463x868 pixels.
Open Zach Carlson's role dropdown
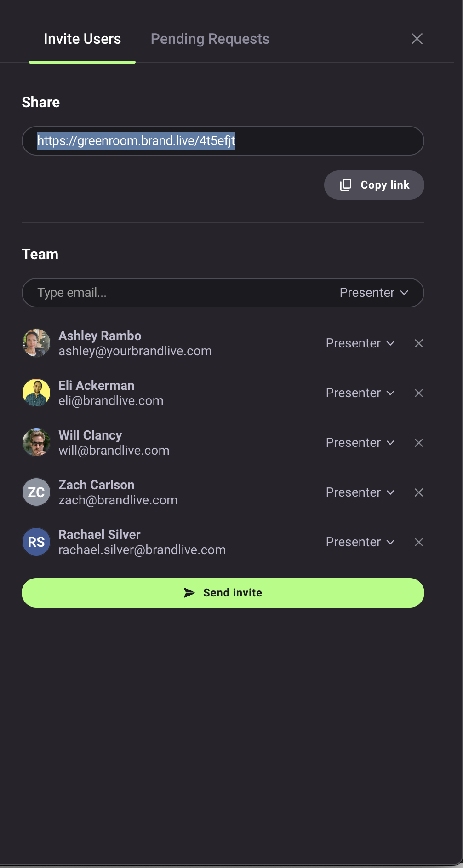[x=360, y=492]
